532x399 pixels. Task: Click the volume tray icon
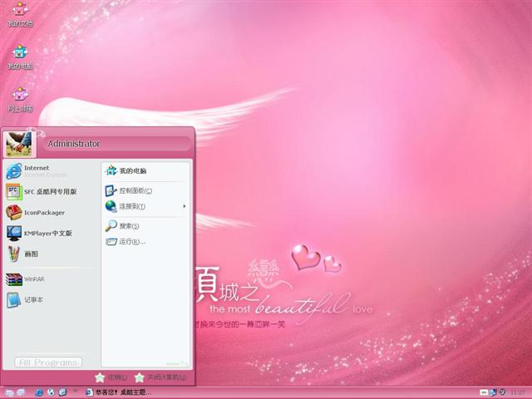(x=502, y=392)
